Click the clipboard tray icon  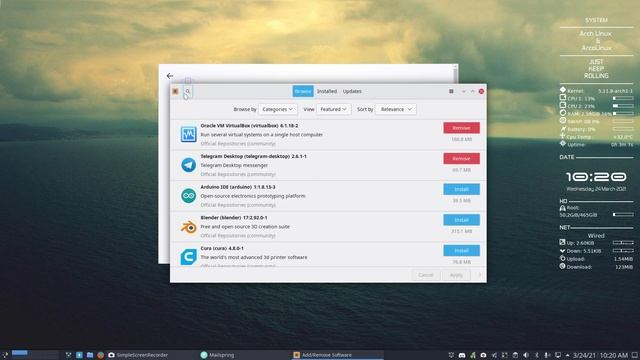[x=515, y=355]
